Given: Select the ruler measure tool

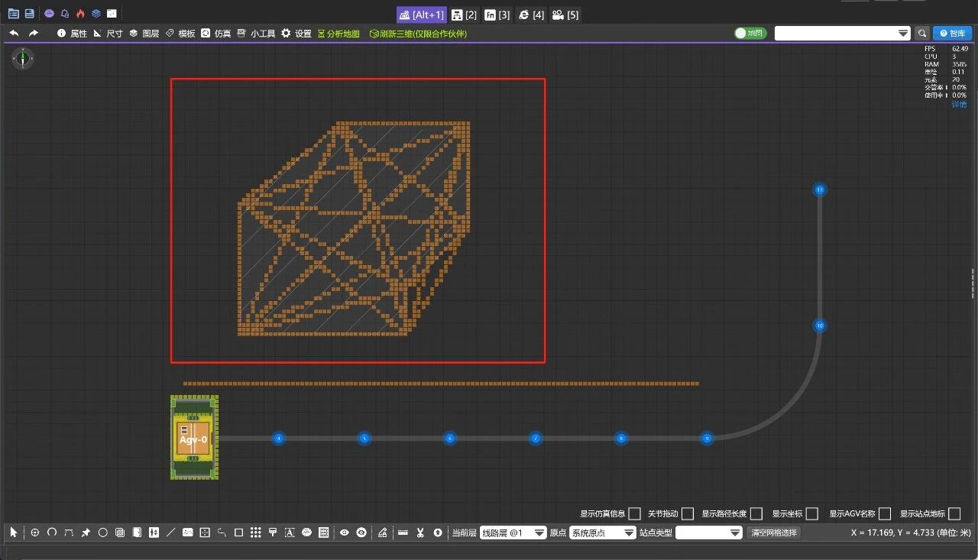Looking at the screenshot, I should [403, 532].
